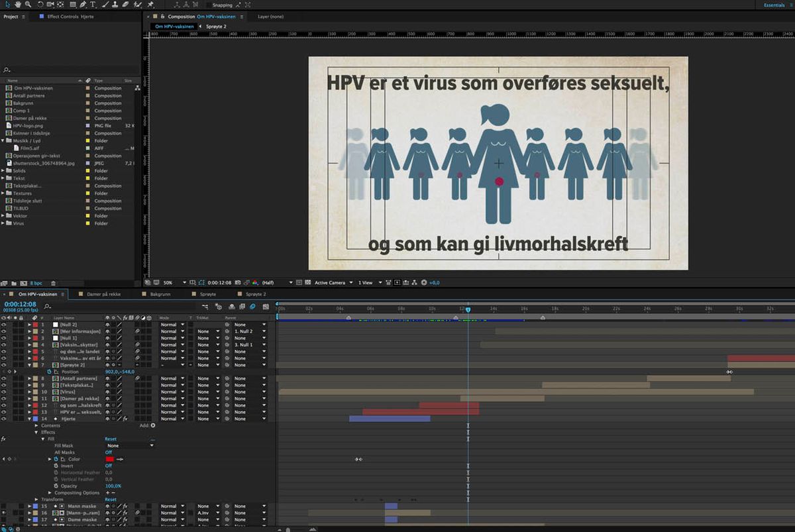The height and width of the screenshot is (532, 795).
Task: Click the new folder icon in Project panel
Action: (14, 284)
